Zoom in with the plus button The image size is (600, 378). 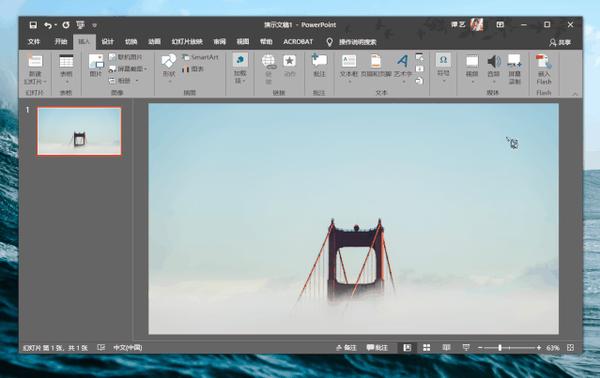coord(539,348)
